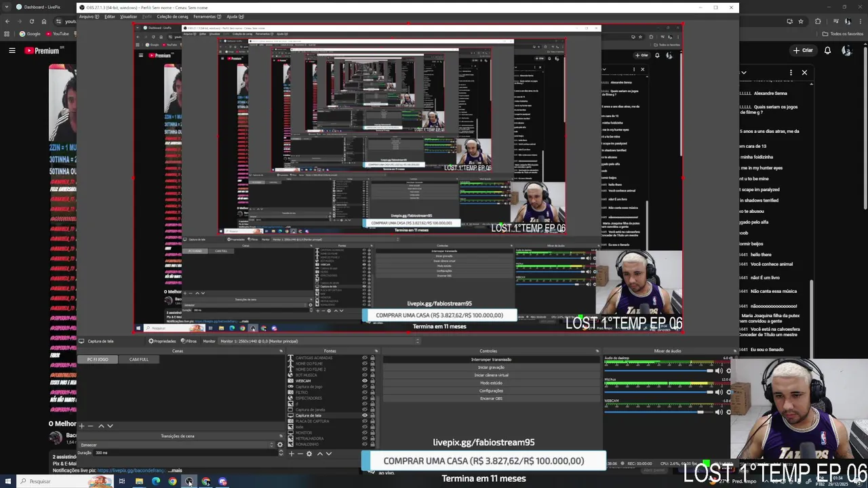
Task: Move scene down in Cenas panel
Action: pyautogui.click(x=110, y=426)
